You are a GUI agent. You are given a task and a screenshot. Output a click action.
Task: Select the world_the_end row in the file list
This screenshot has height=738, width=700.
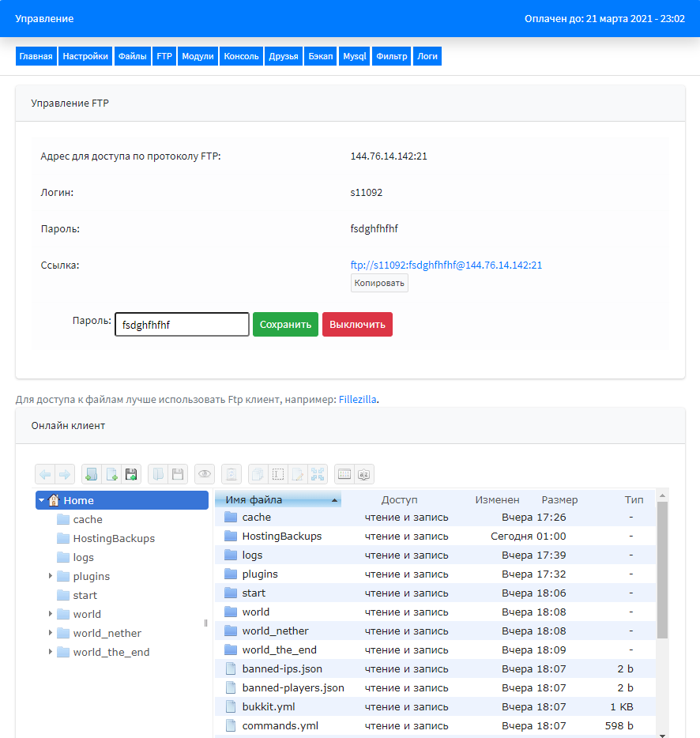(x=435, y=650)
